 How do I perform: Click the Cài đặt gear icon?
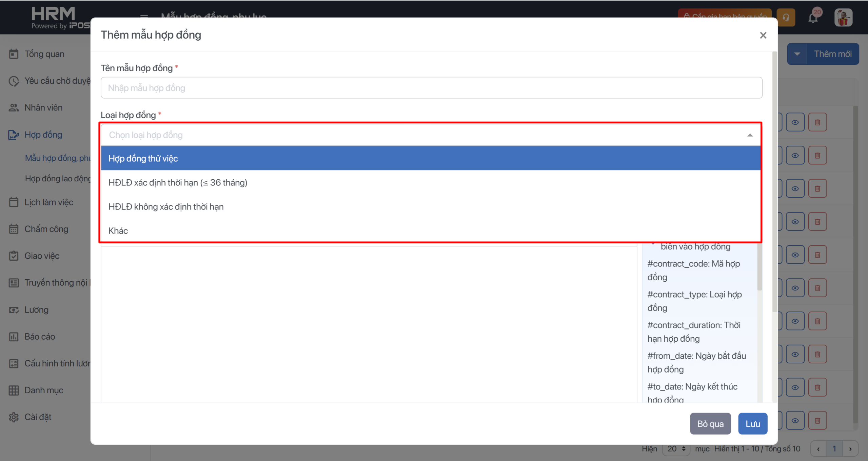(x=14, y=417)
